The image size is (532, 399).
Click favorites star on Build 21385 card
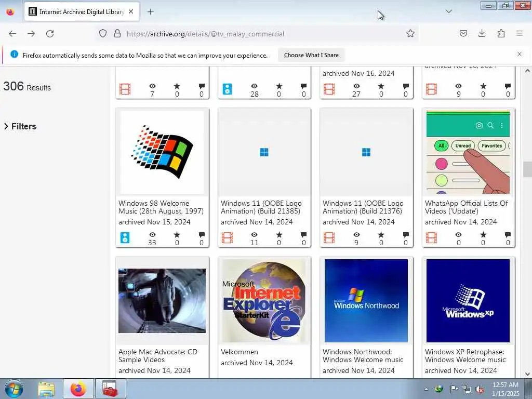pos(279,234)
